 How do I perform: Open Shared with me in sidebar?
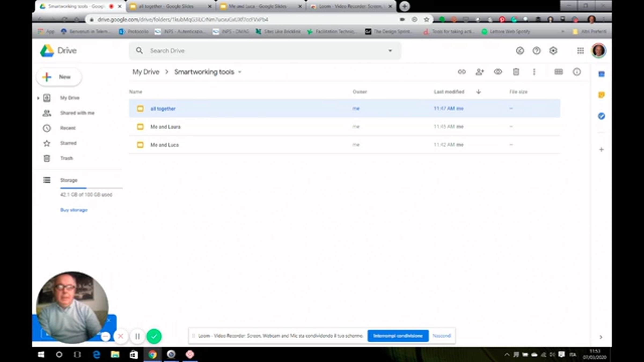77,113
